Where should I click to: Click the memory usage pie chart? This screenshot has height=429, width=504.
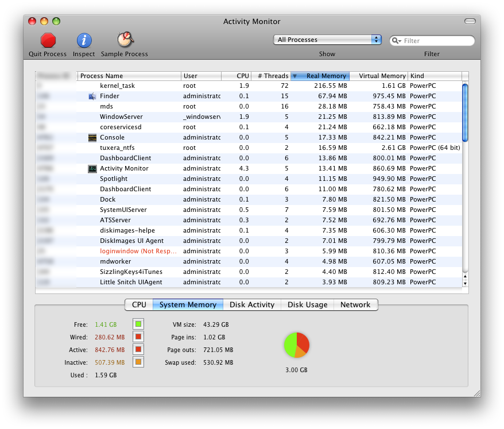(296, 345)
